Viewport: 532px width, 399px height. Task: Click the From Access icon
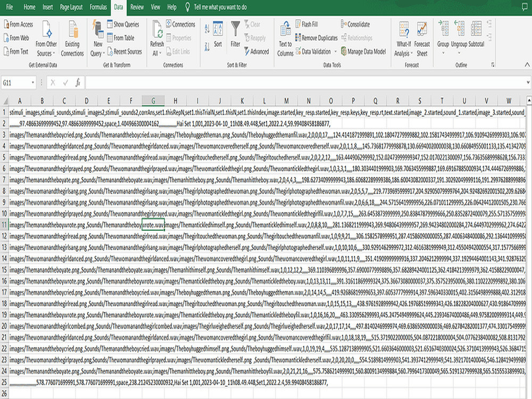click(x=6, y=24)
